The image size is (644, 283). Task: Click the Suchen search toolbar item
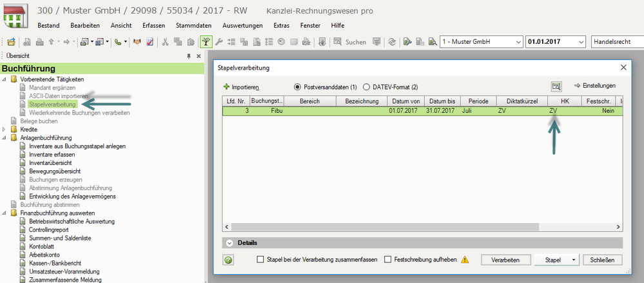tap(349, 43)
